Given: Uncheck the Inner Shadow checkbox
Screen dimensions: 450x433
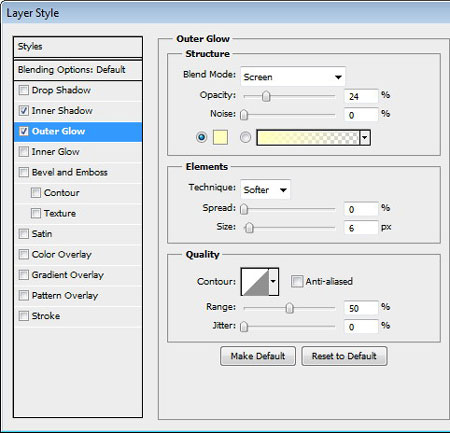Looking at the screenshot, I should point(23,110).
